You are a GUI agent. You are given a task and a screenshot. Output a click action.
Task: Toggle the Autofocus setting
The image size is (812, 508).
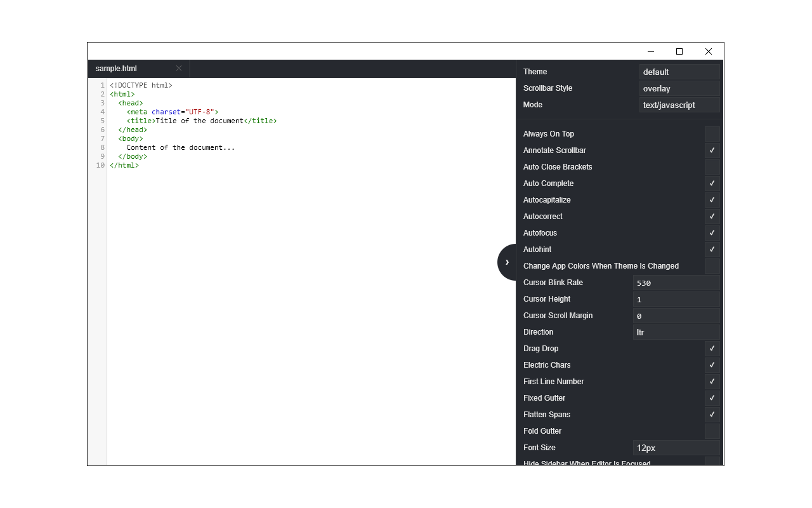point(712,232)
